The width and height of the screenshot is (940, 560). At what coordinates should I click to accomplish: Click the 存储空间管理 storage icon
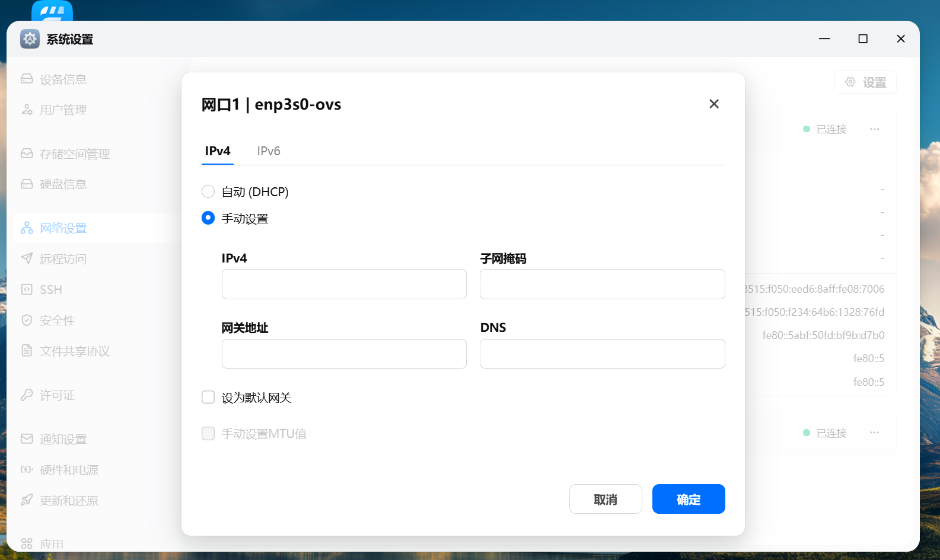[27, 153]
